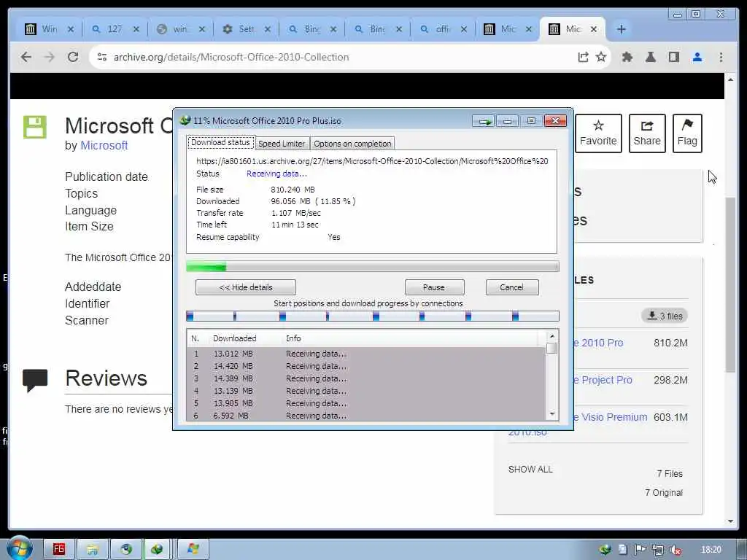Toggle the browser side panel icon
This screenshot has height=560, width=747.
(x=673, y=57)
